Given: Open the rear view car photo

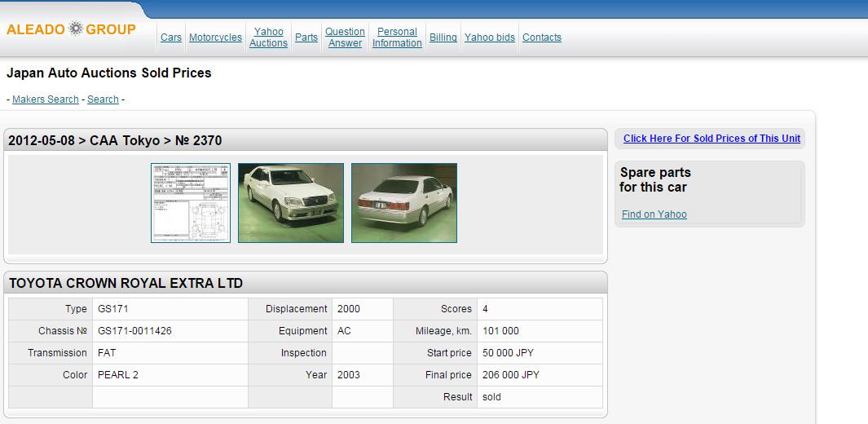Looking at the screenshot, I should pyautogui.click(x=404, y=203).
